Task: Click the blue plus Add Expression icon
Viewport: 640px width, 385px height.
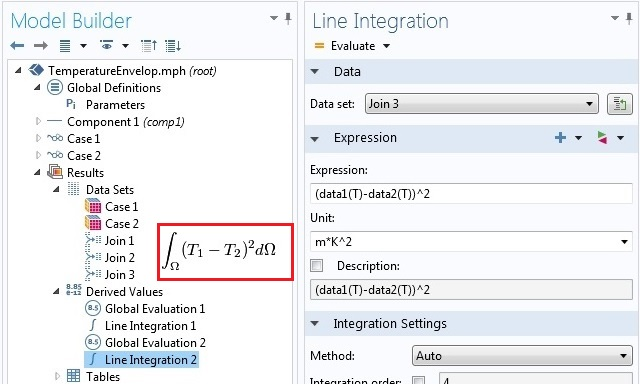Action: click(x=560, y=138)
